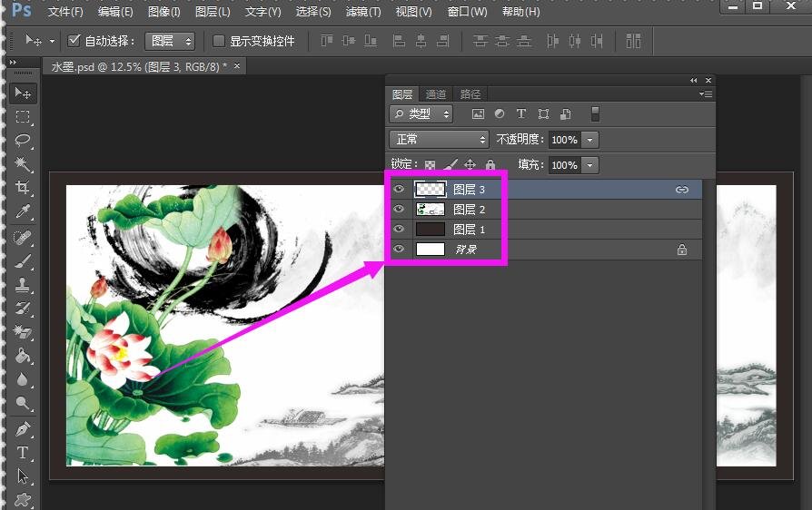Image resolution: width=812 pixels, height=510 pixels.
Task: Select the Magic Wand tool
Action: [23, 164]
